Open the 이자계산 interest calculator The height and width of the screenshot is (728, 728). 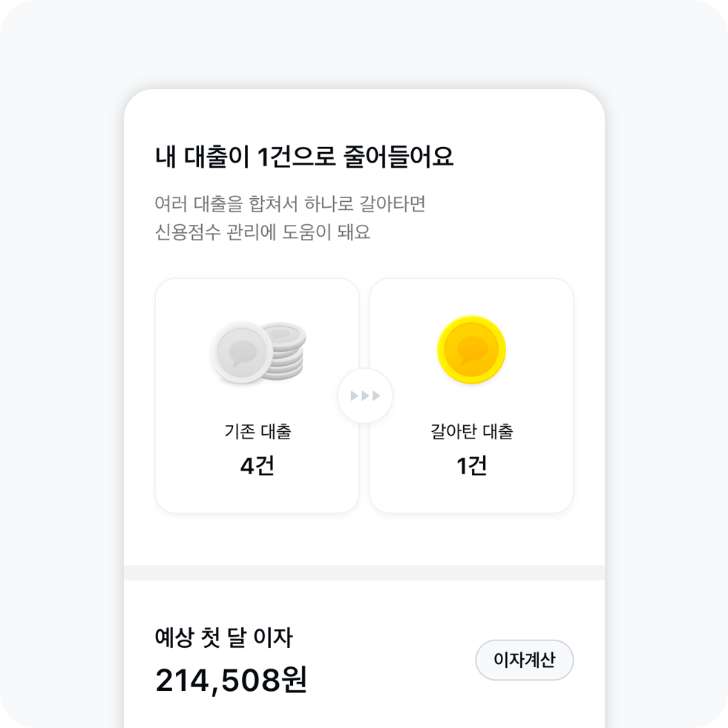click(524, 660)
